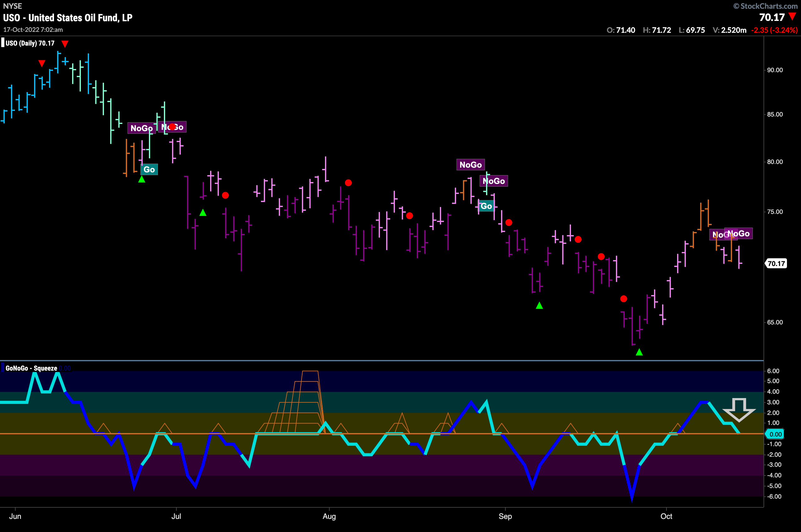
Task: Select the first NoGo flag in late June
Action: (x=142, y=128)
